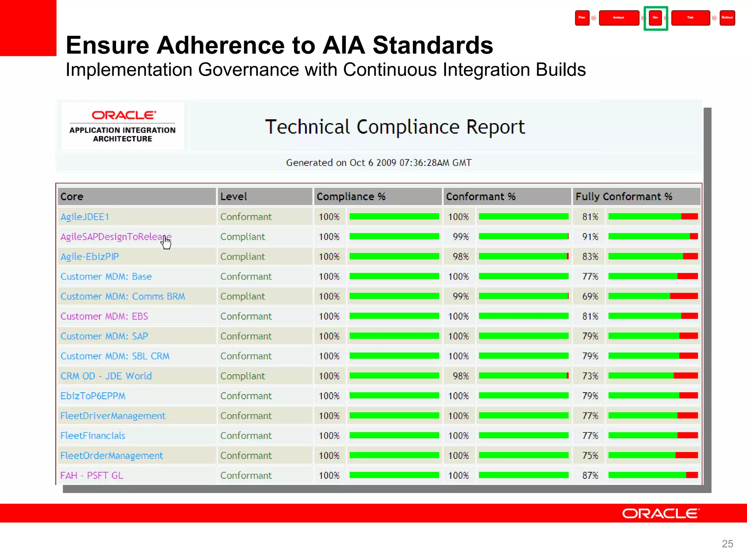Viewport: 747px width, 560px height.
Task: Open Customer MDM: Comms BRM link
Action: (123, 296)
